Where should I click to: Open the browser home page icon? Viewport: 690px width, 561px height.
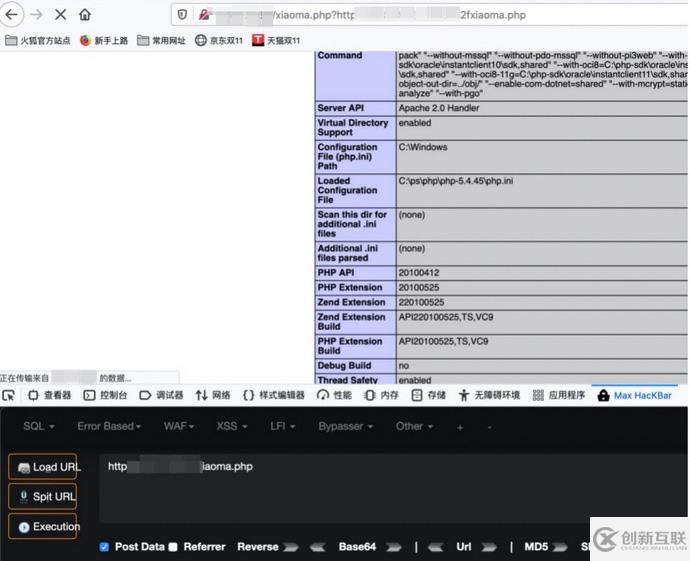point(85,15)
